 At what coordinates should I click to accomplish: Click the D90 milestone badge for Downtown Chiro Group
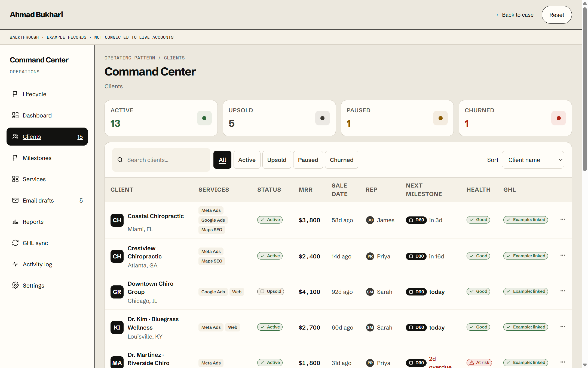(416, 292)
